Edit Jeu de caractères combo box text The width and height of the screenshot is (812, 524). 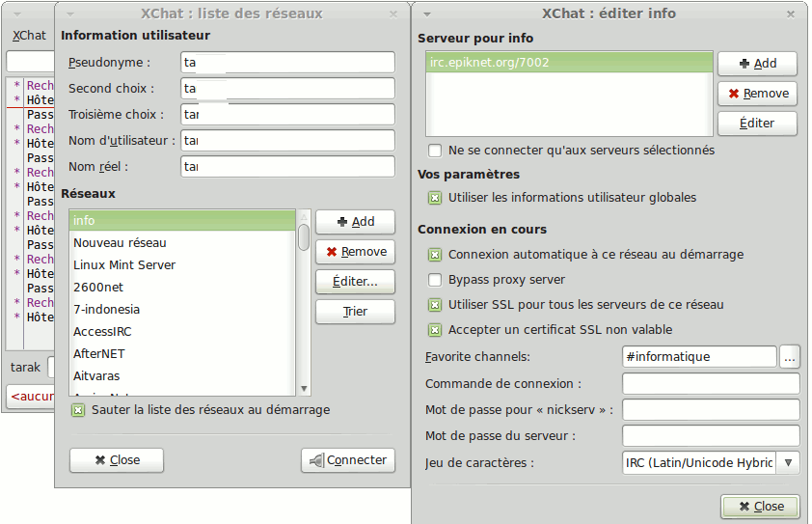point(699,463)
